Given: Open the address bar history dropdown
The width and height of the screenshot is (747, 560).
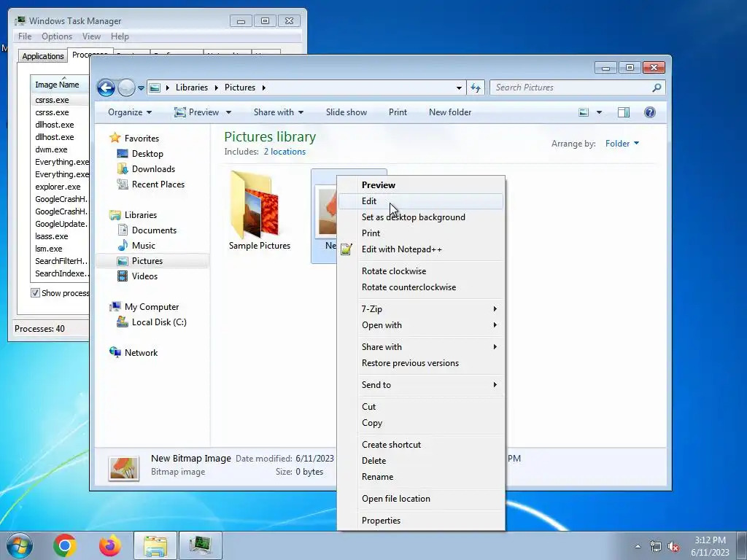Looking at the screenshot, I should click(x=459, y=87).
